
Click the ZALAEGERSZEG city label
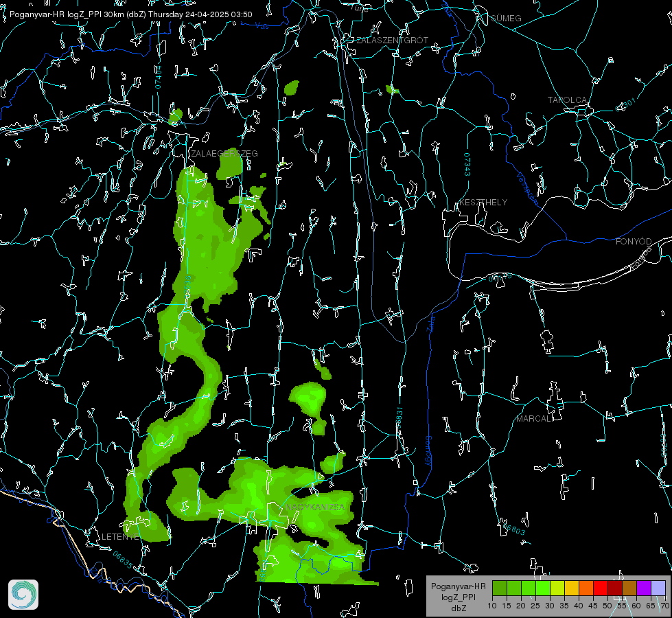click(224, 154)
